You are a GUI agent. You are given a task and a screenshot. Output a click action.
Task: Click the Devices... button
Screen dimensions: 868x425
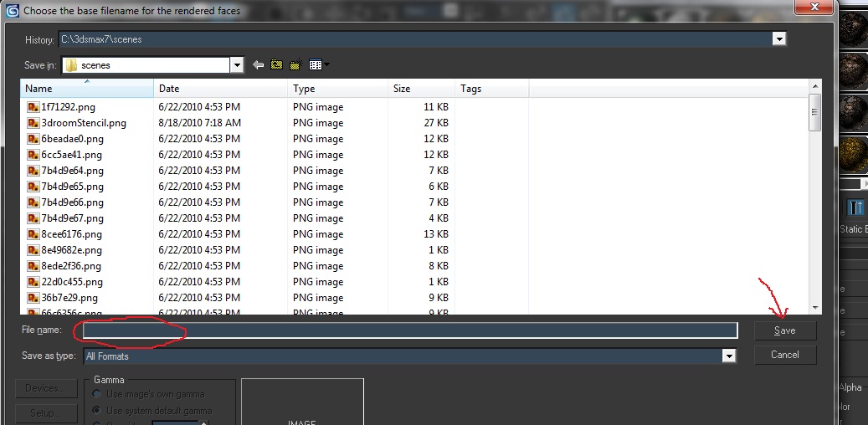[44, 388]
